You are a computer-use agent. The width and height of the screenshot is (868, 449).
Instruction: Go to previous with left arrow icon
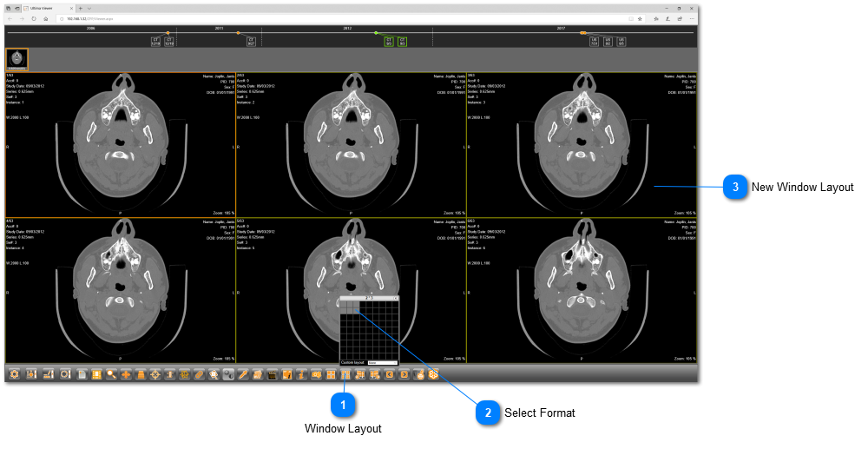pyautogui.click(x=390, y=374)
